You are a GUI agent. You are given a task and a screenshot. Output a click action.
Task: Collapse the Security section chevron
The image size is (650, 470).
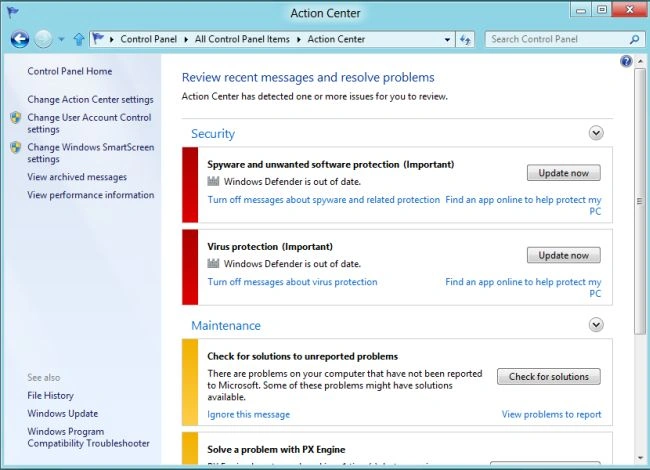tap(596, 133)
